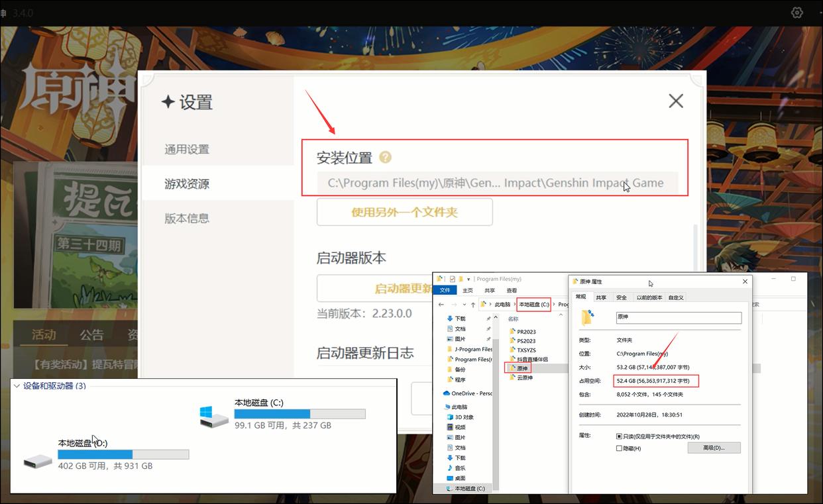Open the launcher settings gear icon
823x504 pixels.
tap(796, 12)
